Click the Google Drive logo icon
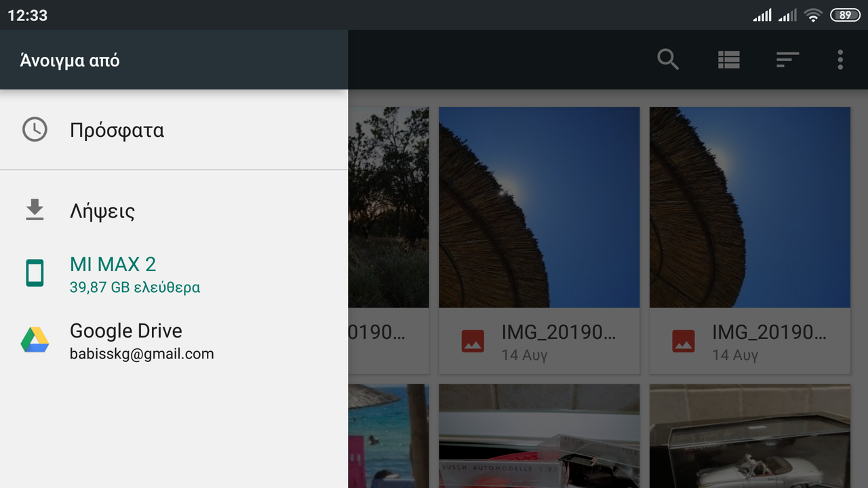This screenshot has width=868, height=488. point(35,340)
